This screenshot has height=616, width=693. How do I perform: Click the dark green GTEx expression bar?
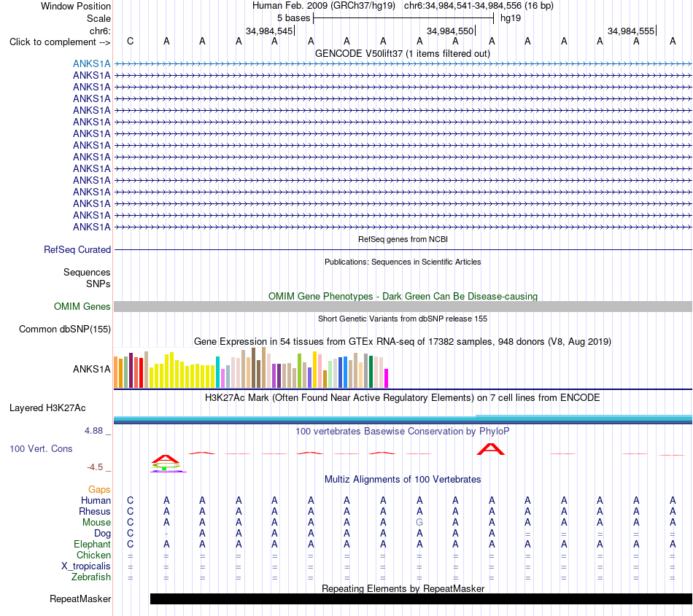[x=371, y=372]
